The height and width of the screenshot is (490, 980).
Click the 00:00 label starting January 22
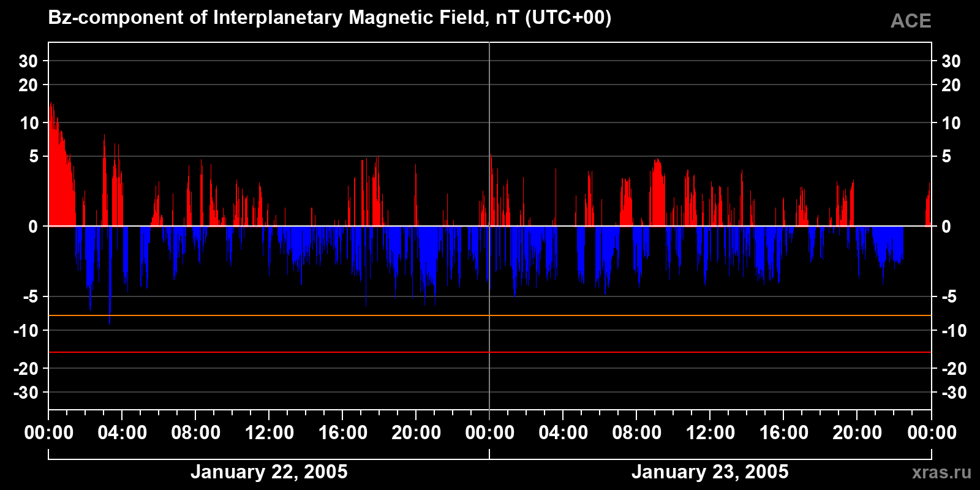click(49, 433)
